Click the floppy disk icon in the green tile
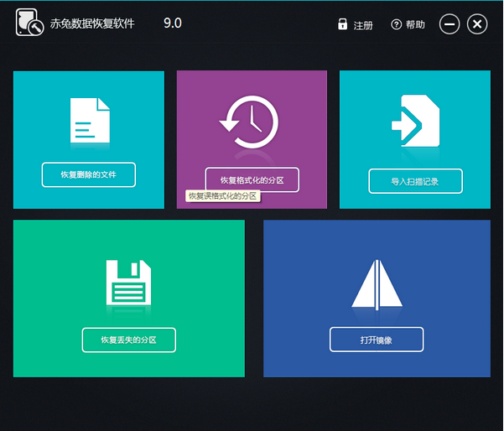 [128, 283]
